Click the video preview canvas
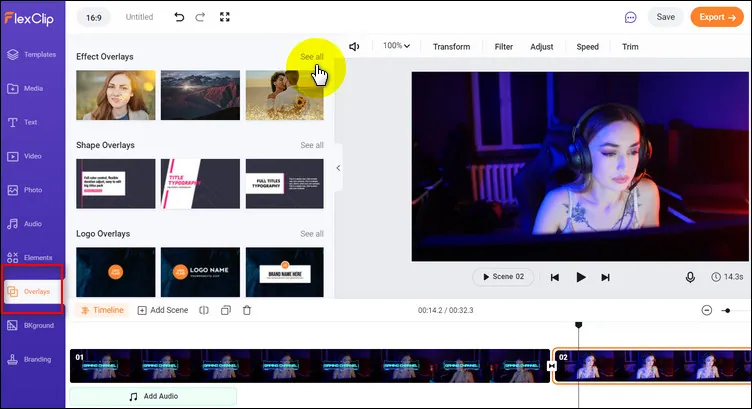Image resolution: width=752 pixels, height=409 pixels. (x=580, y=166)
